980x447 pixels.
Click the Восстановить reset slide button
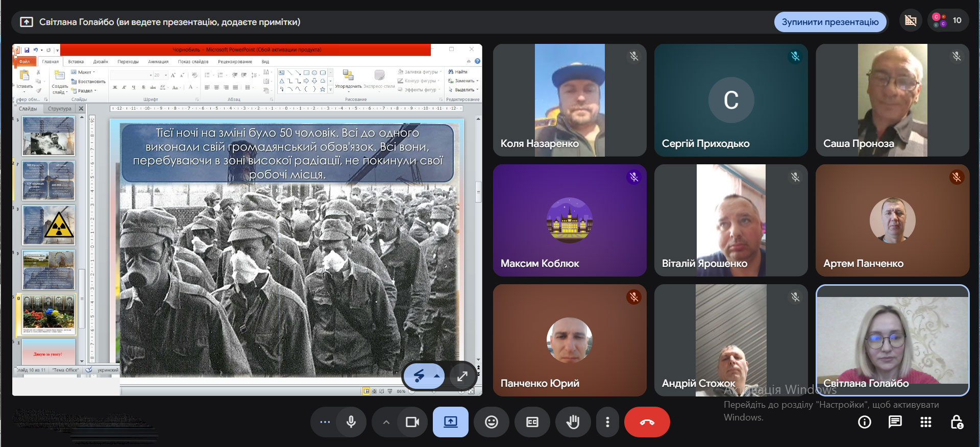pos(88,82)
